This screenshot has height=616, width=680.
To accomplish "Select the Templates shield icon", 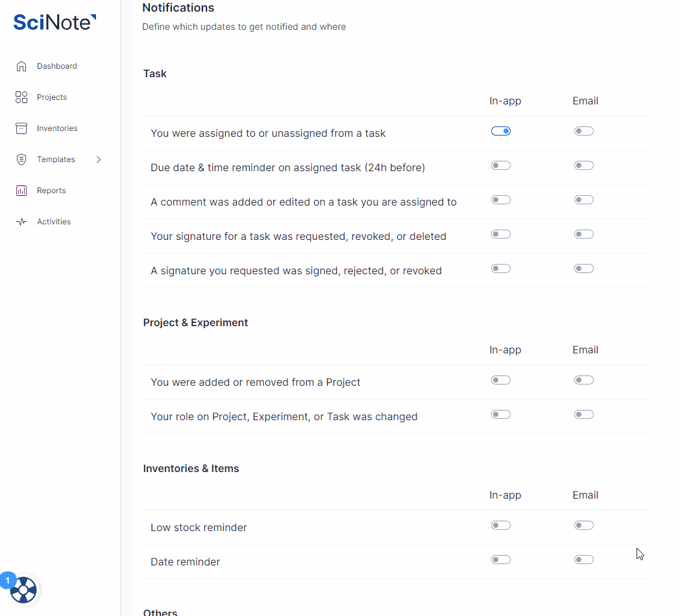I will click(x=21, y=160).
